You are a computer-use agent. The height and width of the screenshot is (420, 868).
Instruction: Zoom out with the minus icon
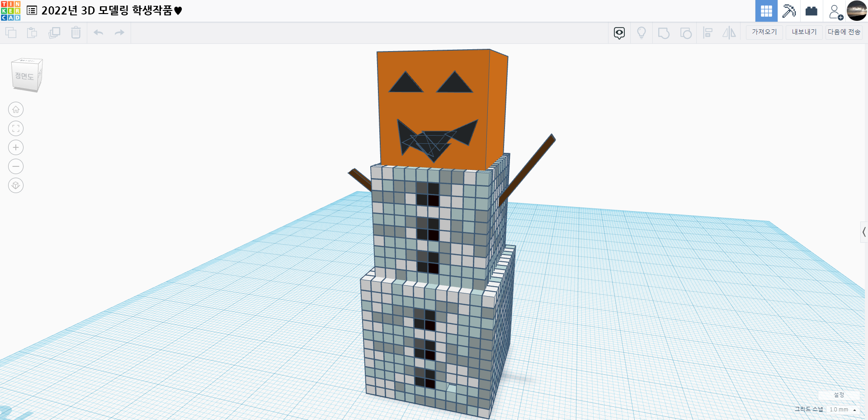(x=16, y=166)
